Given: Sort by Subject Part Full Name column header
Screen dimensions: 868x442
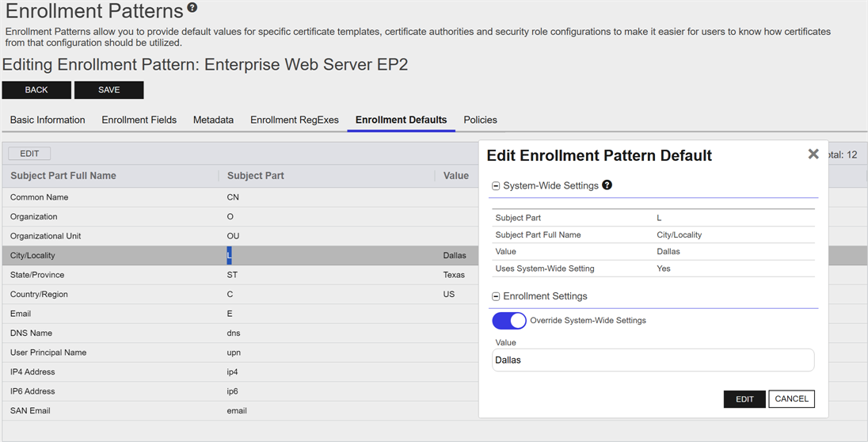Looking at the screenshot, I should coord(63,176).
